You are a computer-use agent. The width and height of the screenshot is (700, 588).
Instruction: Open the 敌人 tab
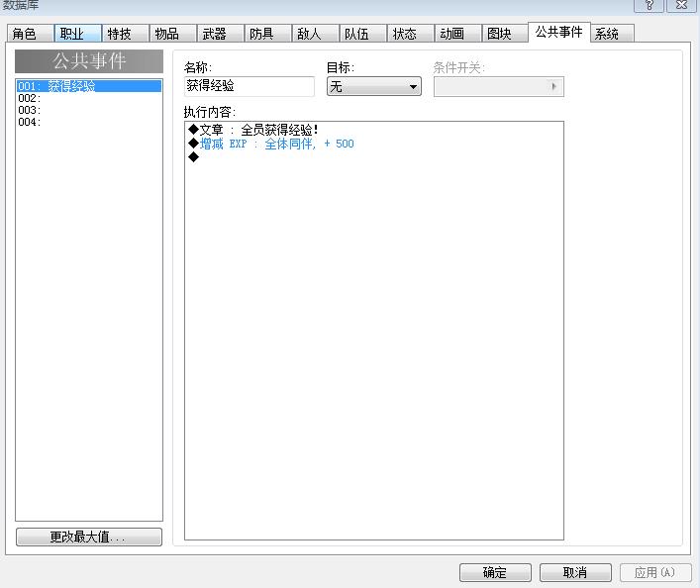coord(315,34)
